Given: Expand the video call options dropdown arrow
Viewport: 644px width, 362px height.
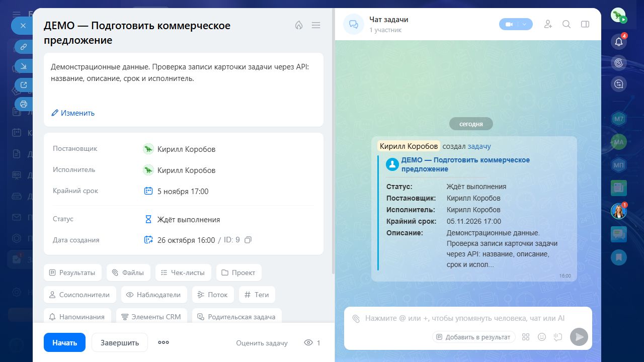Looking at the screenshot, I should (x=525, y=24).
